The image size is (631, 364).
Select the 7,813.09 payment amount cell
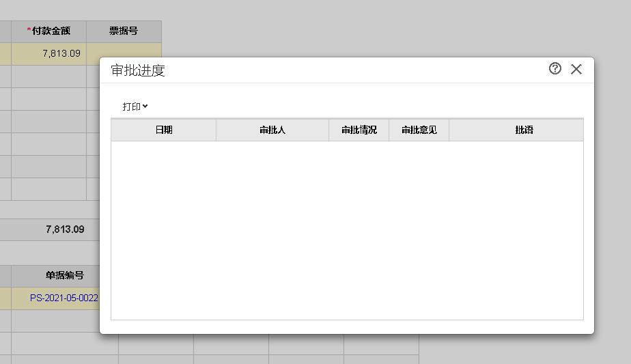click(48, 53)
